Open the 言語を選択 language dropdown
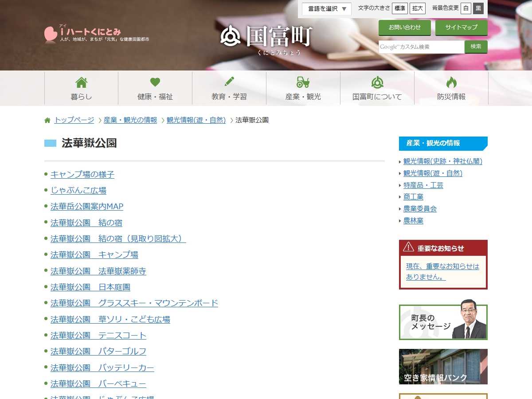This screenshot has width=532, height=399. (327, 9)
